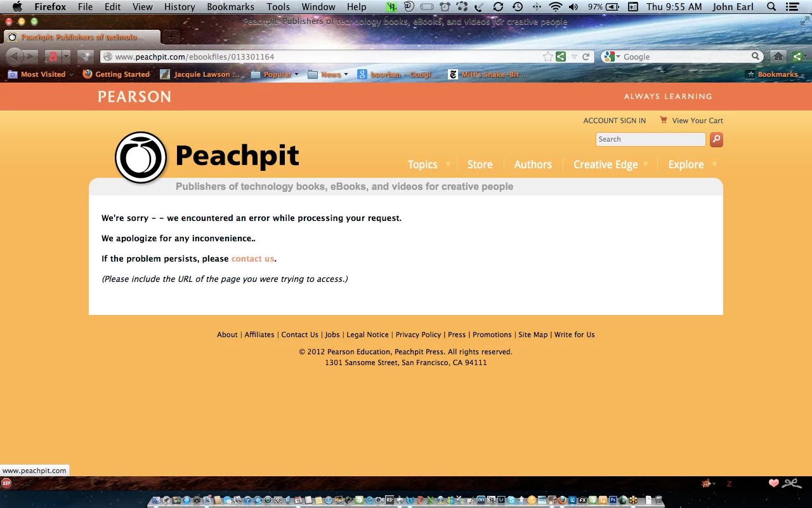Viewport: 812px width, 508px height.
Task: Open the Jobs footer link
Action: 332,335
